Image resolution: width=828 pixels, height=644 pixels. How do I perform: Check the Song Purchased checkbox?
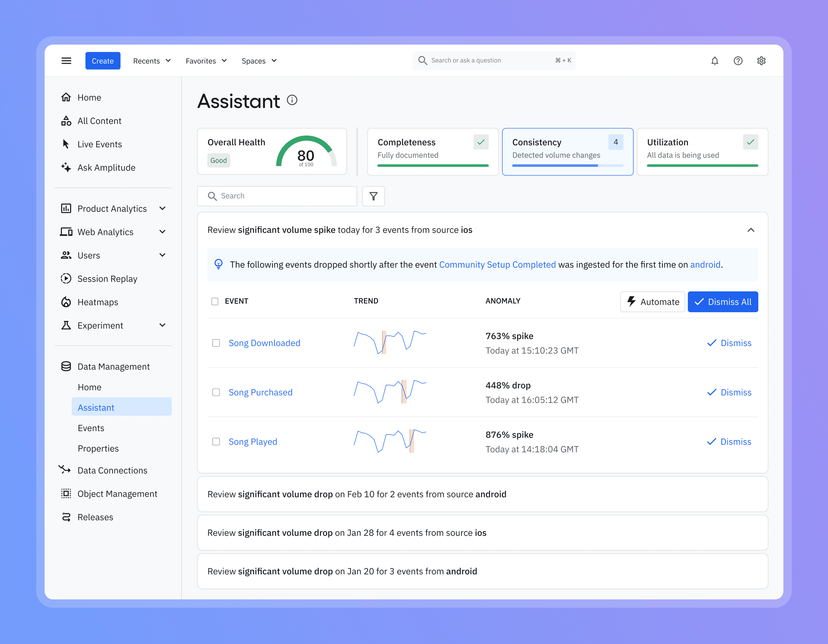(216, 392)
